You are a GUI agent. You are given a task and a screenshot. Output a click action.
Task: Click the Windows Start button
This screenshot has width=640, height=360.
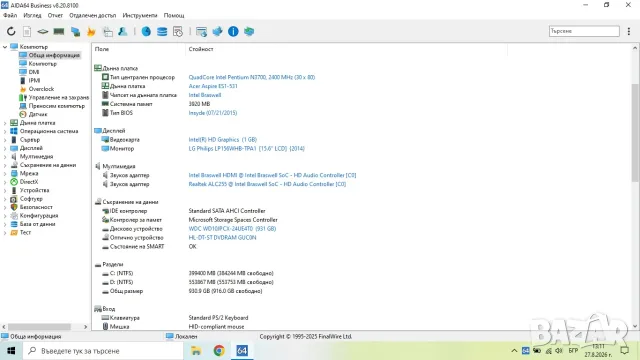pyautogui.click(x=11, y=351)
